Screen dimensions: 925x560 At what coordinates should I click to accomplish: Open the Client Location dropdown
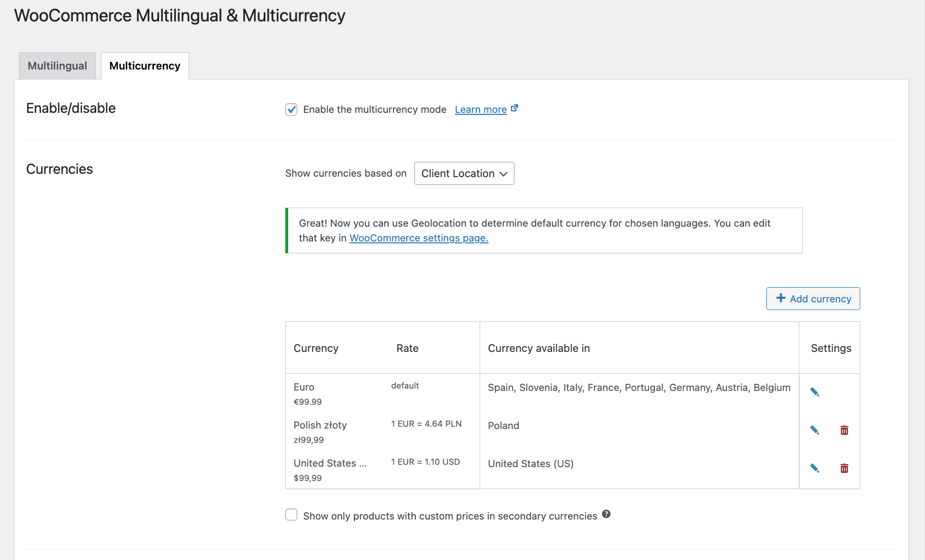464,173
